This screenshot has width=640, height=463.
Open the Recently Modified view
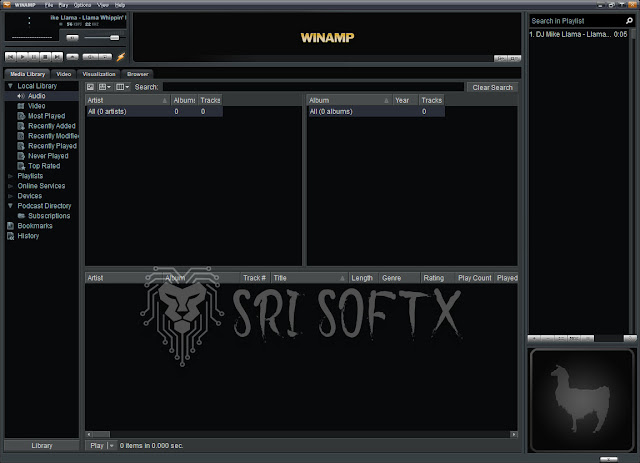53,136
